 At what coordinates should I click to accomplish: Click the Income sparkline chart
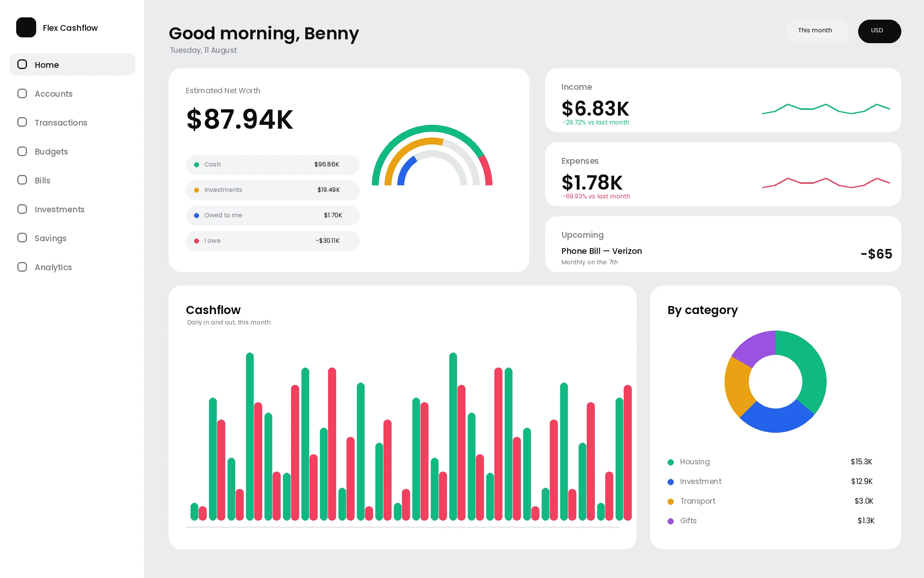point(826,109)
